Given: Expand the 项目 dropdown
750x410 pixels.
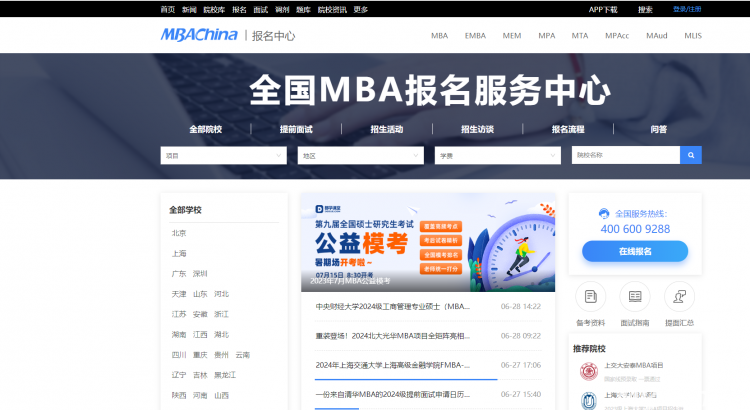Looking at the screenshot, I should tap(223, 155).
